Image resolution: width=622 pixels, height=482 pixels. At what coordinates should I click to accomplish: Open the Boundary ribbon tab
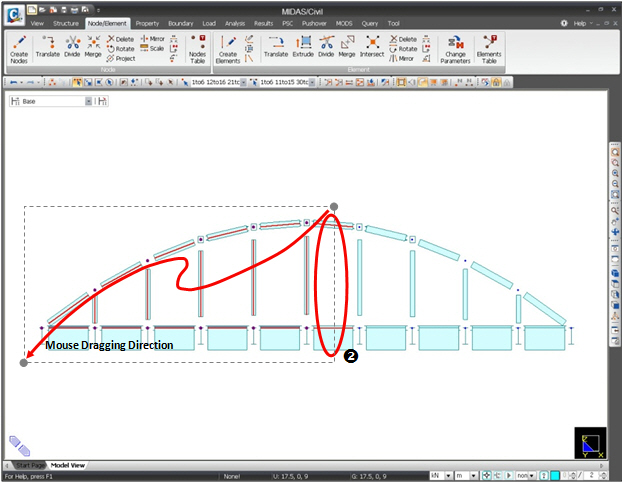(x=181, y=21)
